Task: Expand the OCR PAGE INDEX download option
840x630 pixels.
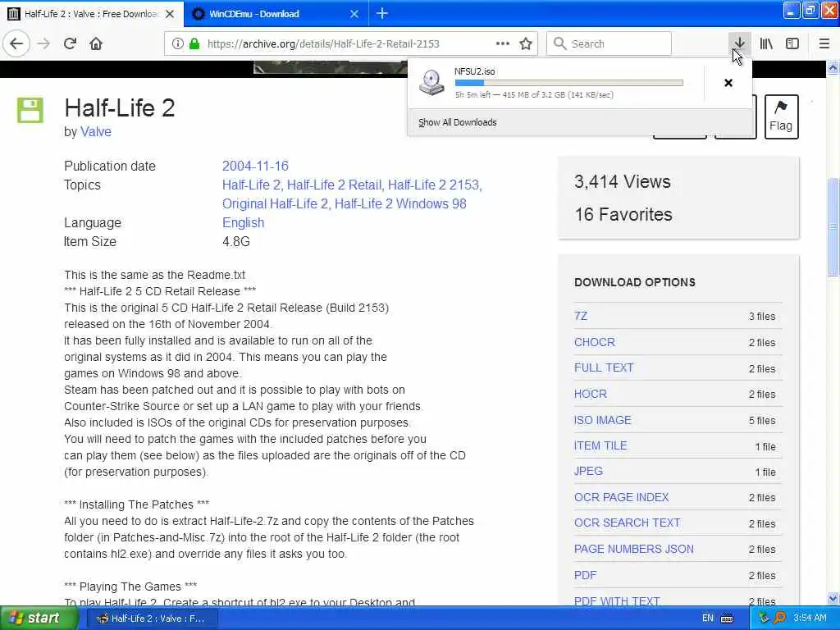Action: pyautogui.click(x=622, y=498)
